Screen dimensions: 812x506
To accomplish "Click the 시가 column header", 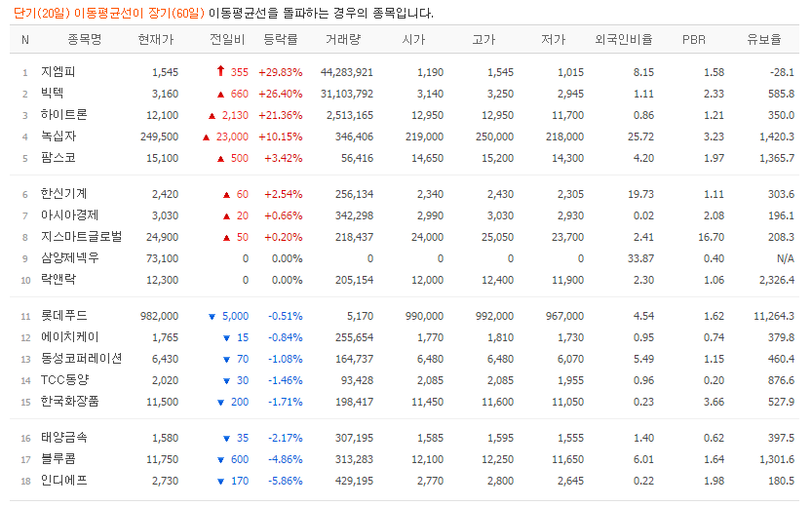I will 413,39.
